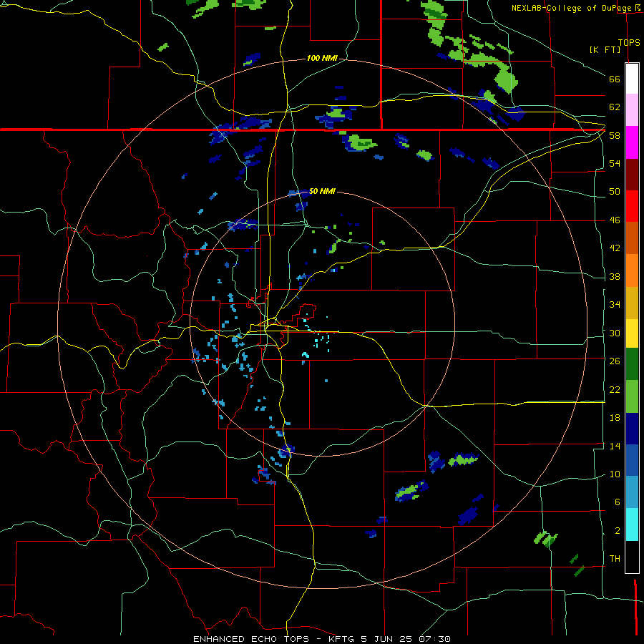Pick the dark red legend swatch
Screen dimensions: 644x644
[x=632, y=174]
